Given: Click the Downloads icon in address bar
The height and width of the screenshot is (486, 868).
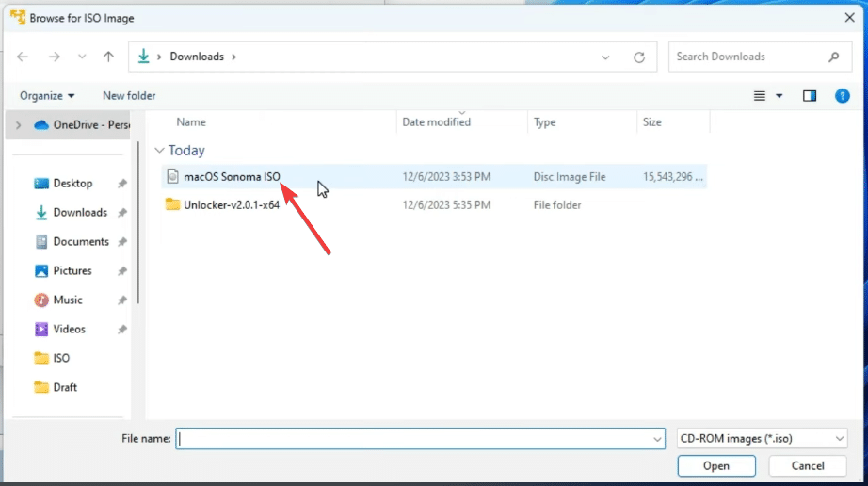Looking at the screenshot, I should click(143, 56).
